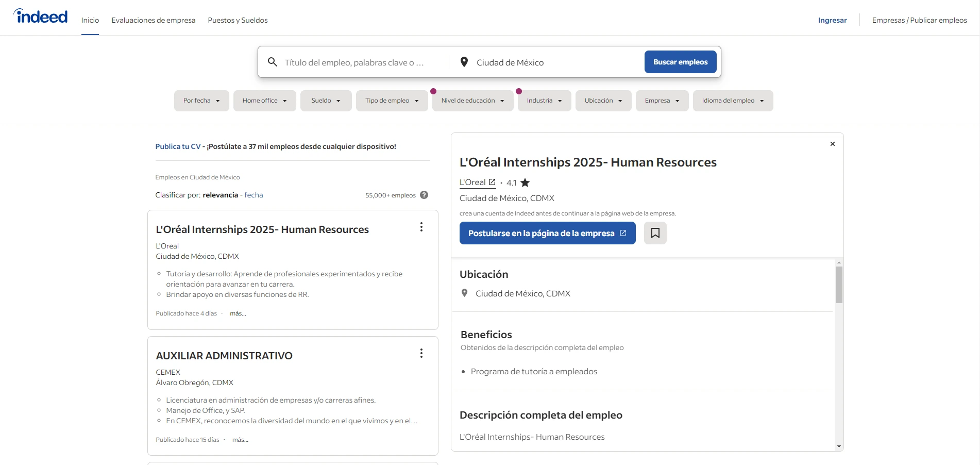This screenshot has height=465, width=980.
Task: Click the 'CEMEX' company name text
Action: pos(168,372)
